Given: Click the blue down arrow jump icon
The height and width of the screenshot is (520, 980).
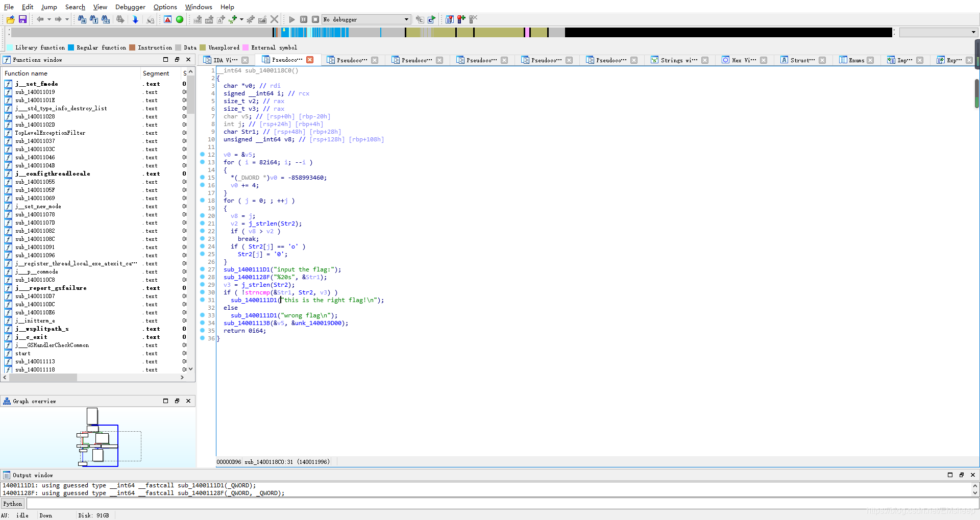Looking at the screenshot, I should 135,19.
